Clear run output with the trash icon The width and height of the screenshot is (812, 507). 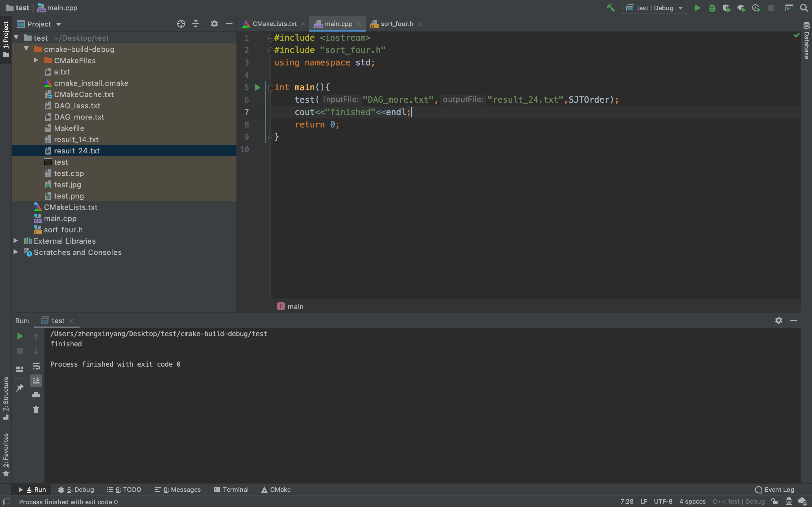36,410
